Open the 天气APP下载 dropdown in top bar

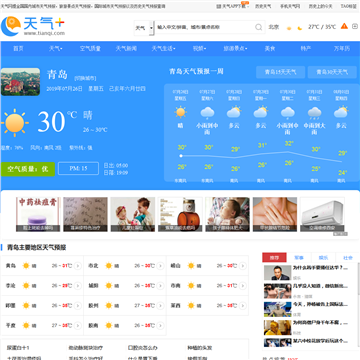233,6
